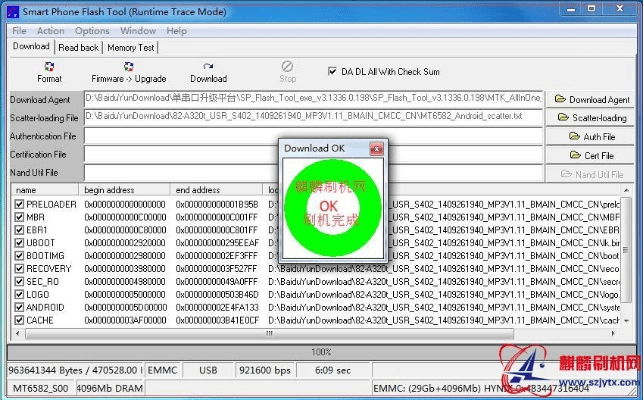Click the Cert File button
The image size is (643, 400).
click(x=592, y=155)
